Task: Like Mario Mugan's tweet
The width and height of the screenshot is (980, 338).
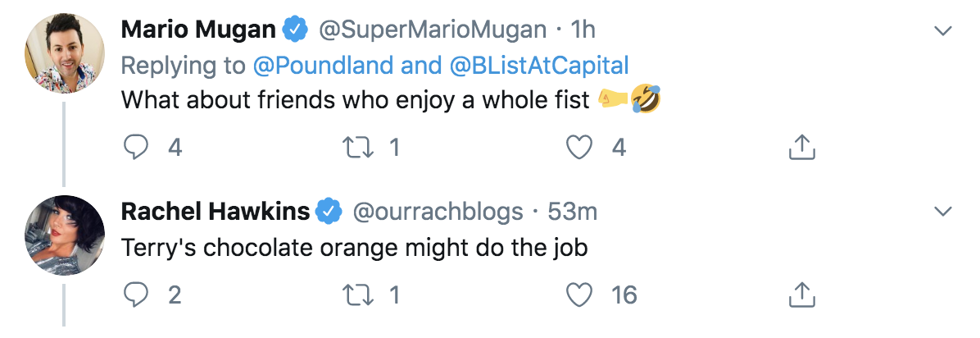Action: (x=579, y=147)
